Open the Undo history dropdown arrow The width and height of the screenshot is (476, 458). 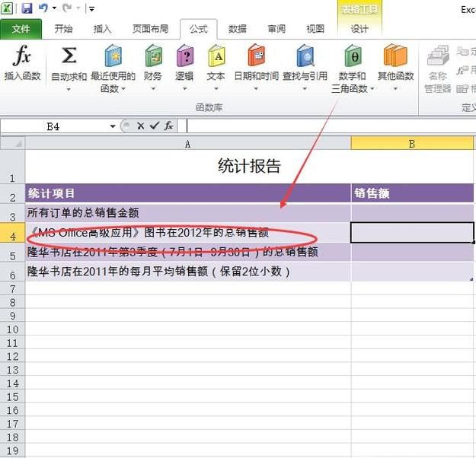pyautogui.click(x=54, y=8)
